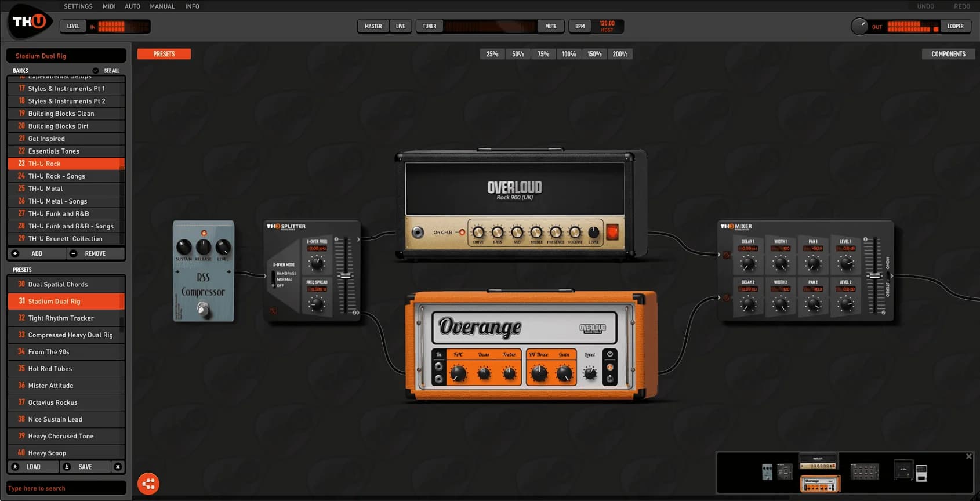The image size is (980, 501).
Task: Set zoom to 100%
Action: pos(569,54)
